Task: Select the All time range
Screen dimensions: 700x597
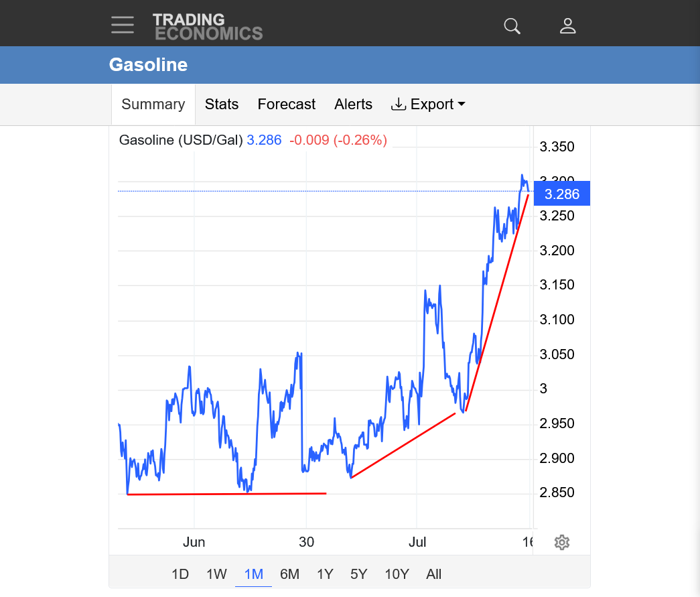Action: click(x=433, y=574)
